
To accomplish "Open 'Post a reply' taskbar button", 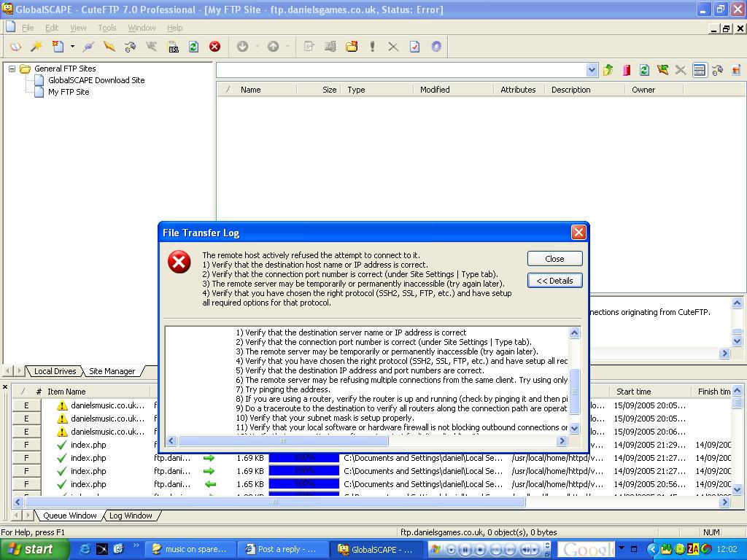I will (282, 549).
